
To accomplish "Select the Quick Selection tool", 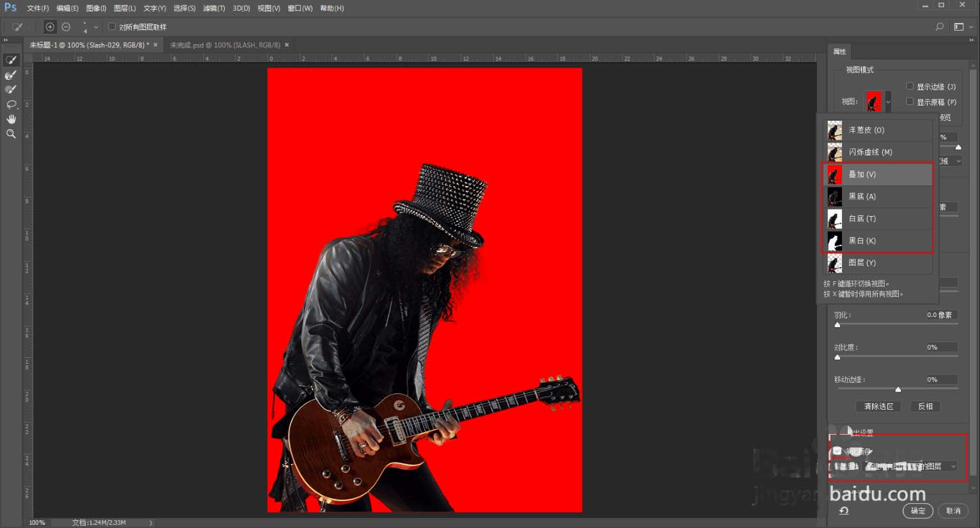I will tap(11, 60).
